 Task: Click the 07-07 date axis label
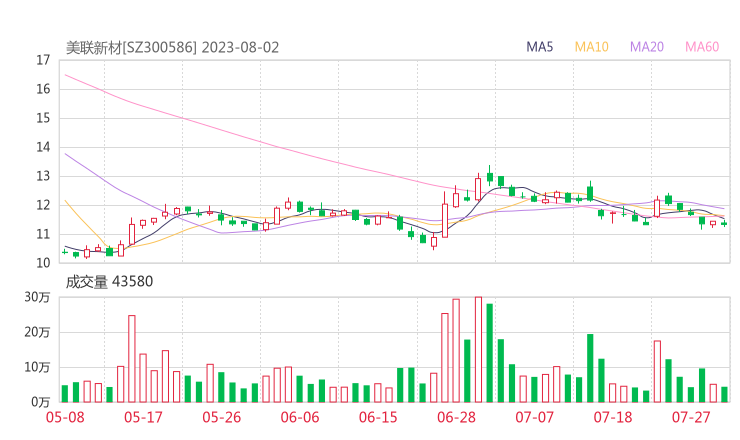tap(534, 417)
